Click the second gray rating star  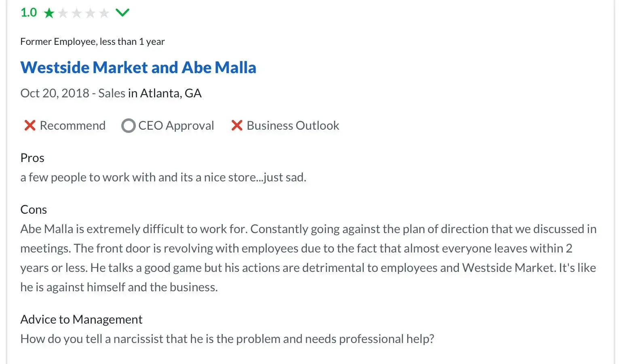point(63,13)
